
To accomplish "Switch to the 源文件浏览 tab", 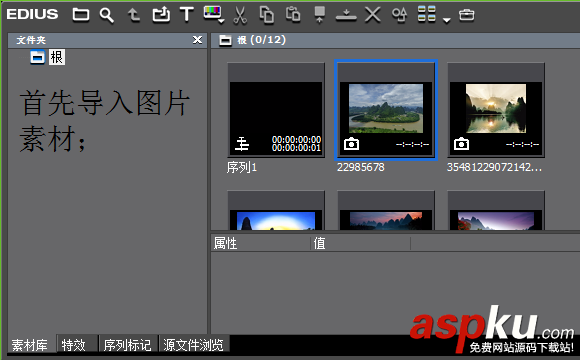I will pos(193,345).
